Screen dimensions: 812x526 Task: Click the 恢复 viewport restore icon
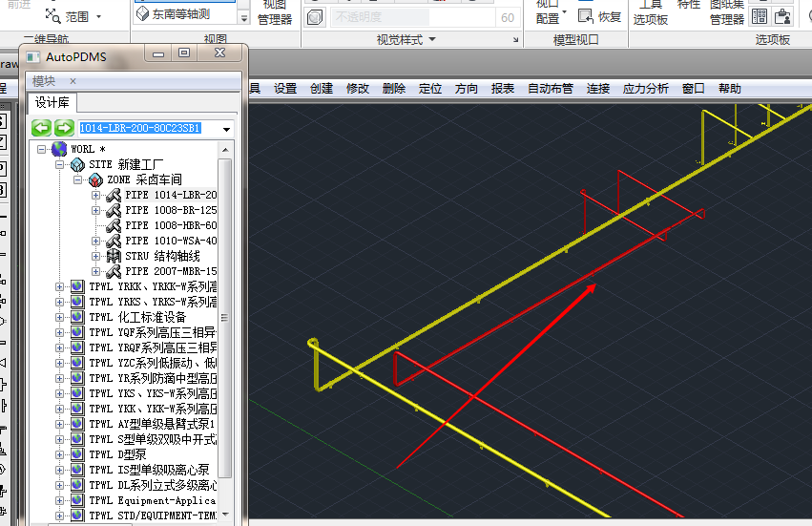586,16
